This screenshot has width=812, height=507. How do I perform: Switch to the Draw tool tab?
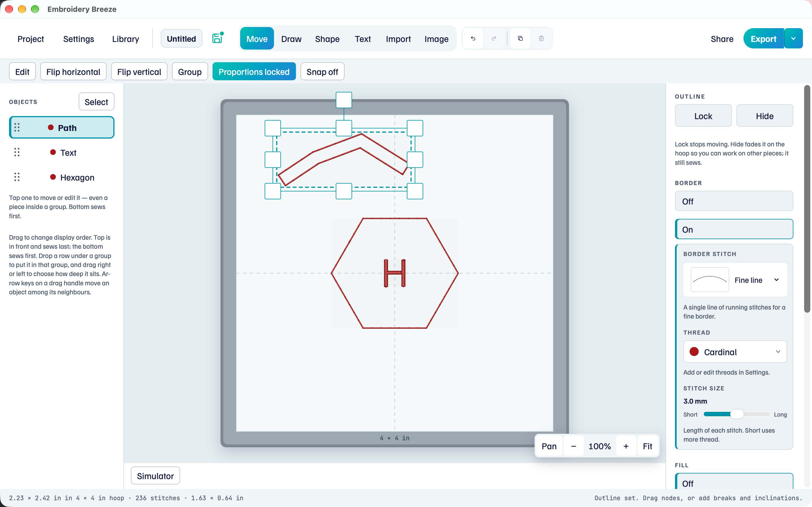291,39
